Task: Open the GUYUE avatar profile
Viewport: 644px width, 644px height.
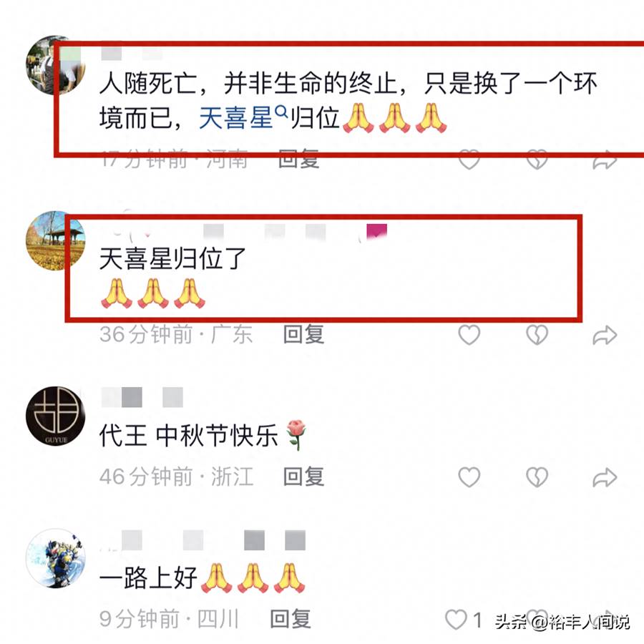Action: click(55, 416)
